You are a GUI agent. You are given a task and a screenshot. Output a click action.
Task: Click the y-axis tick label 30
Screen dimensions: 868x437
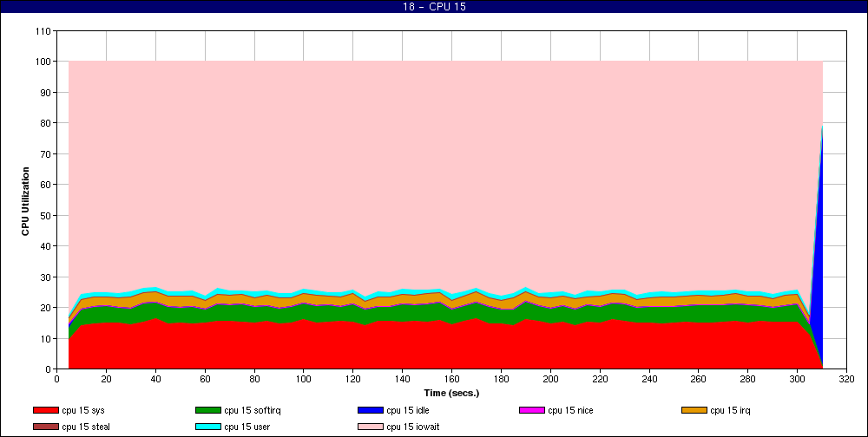pyautogui.click(x=46, y=277)
